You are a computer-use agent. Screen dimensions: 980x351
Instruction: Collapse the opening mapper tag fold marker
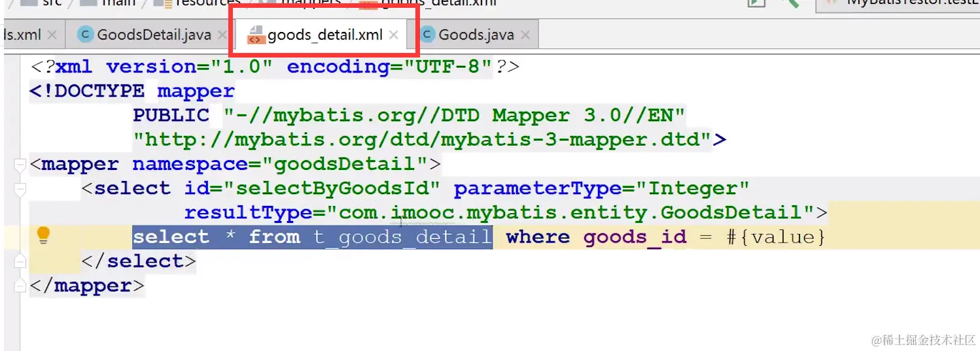click(x=20, y=164)
